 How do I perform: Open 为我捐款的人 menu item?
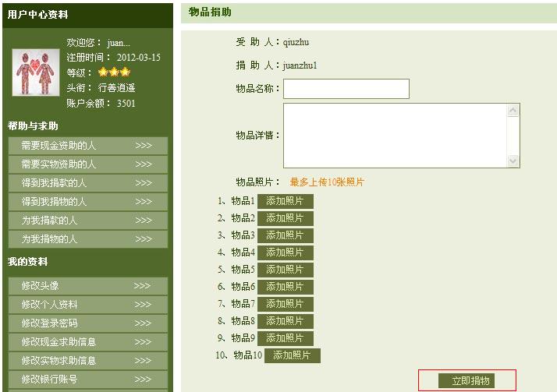click(87, 221)
